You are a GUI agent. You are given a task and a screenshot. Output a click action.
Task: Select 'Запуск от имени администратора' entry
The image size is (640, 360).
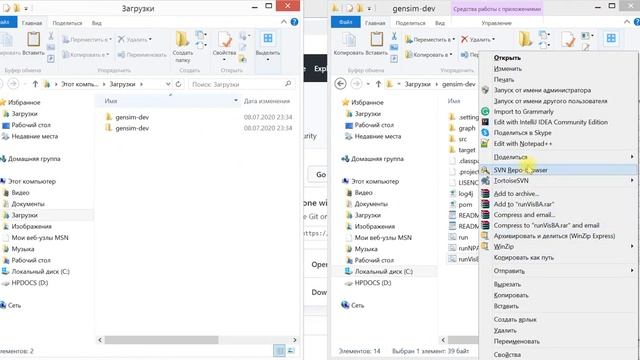[x=542, y=90]
